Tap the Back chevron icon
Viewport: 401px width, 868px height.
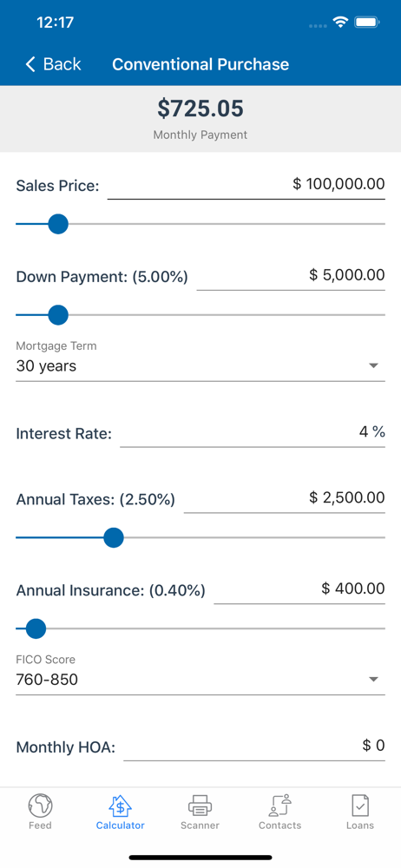pos(30,64)
